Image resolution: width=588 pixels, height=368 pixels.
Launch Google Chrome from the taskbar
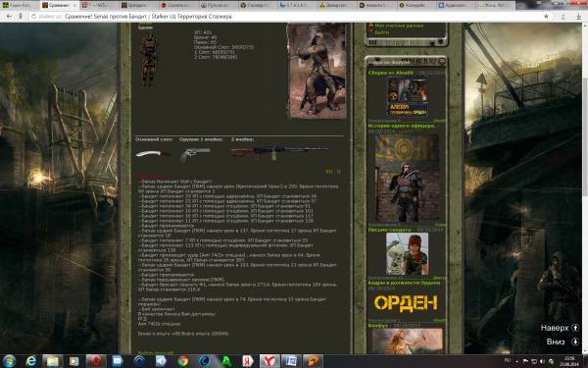pos(183,361)
